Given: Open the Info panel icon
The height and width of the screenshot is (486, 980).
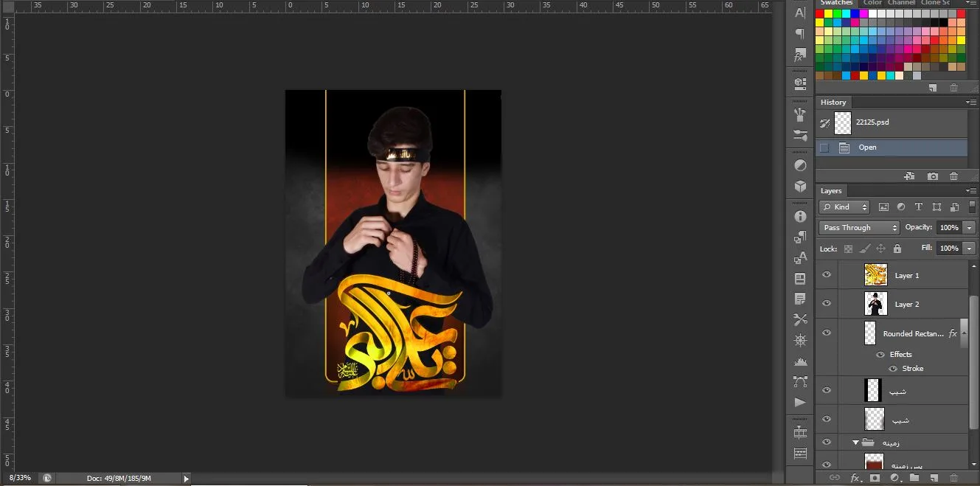Looking at the screenshot, I should [x=800, y=217].
